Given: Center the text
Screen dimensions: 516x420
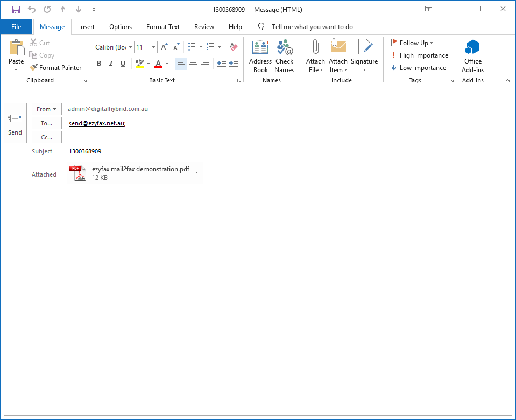Looking at the screenshot, I should pos(193,63).
